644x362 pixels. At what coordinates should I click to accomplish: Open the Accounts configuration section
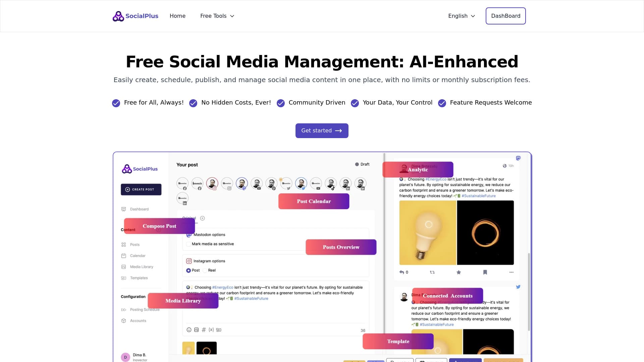(138, 320)
